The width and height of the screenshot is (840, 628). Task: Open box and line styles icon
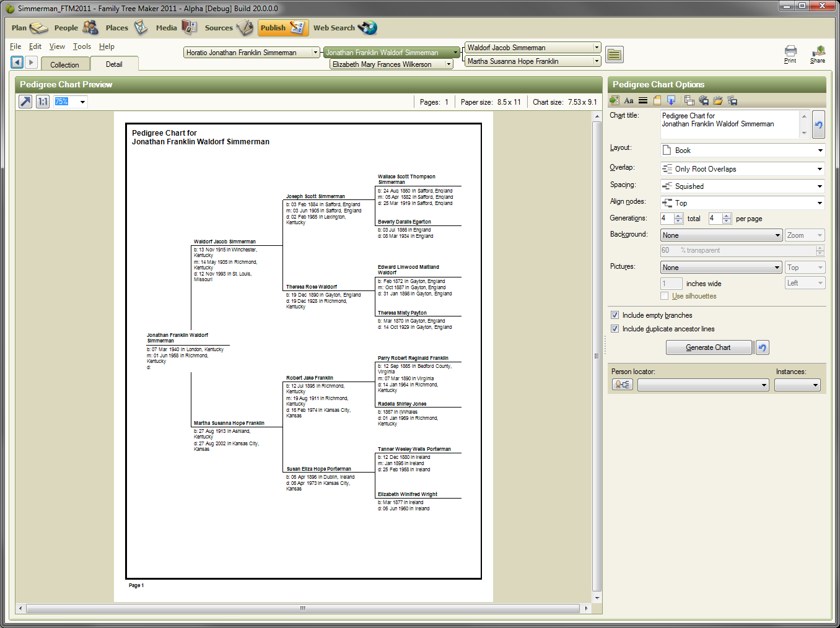tap(643, 100)
